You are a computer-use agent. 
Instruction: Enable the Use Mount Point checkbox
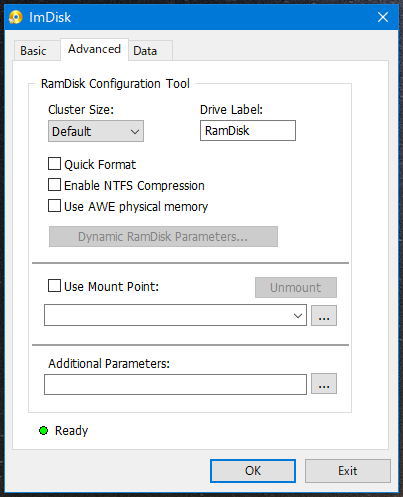pos(54,286)
